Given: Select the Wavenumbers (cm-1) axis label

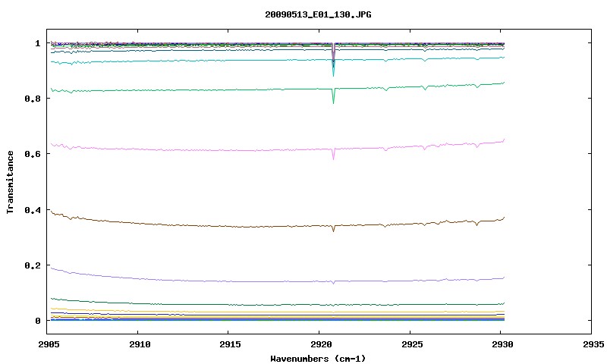Looking at the screenshot, I should [x=318, y=359].
